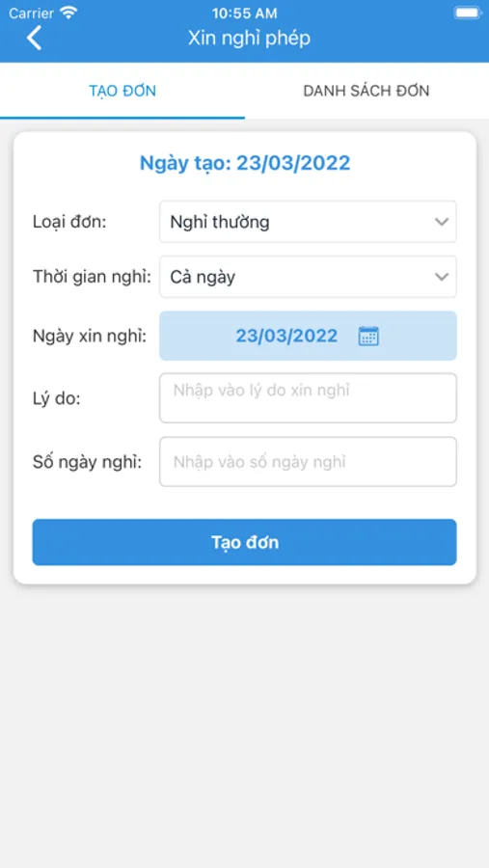Switch to the TẠO ĐƠN tab

pos(122,91)
